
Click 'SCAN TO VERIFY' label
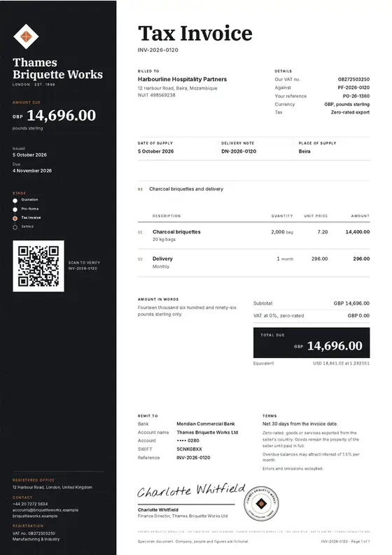pos(84,263)
